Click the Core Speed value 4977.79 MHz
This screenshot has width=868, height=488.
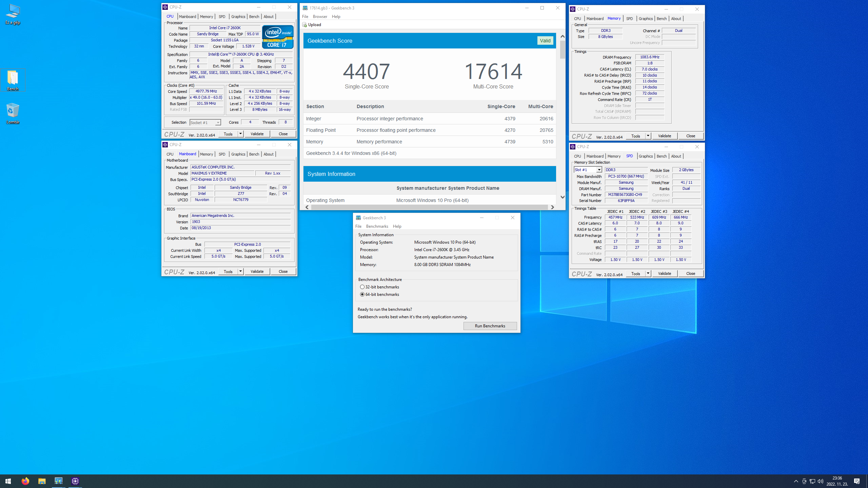206,91
